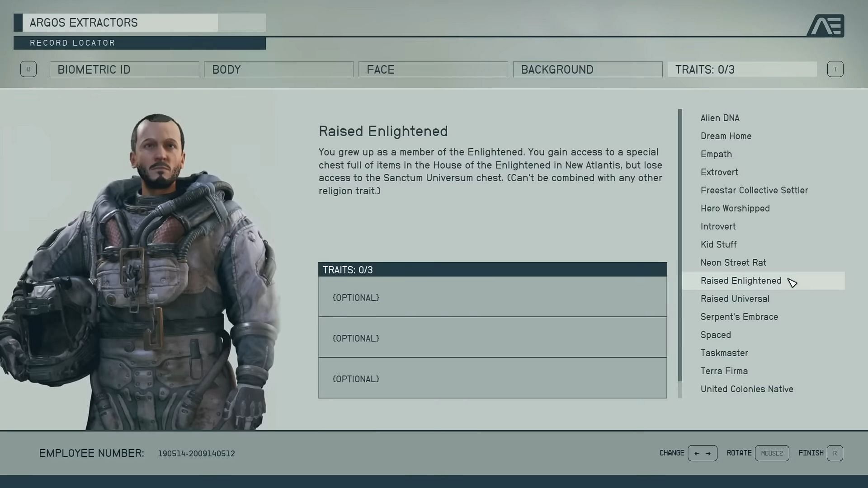Select United Colonies Native trait
This screenshot has height=488, width=868.
(747, 389)
